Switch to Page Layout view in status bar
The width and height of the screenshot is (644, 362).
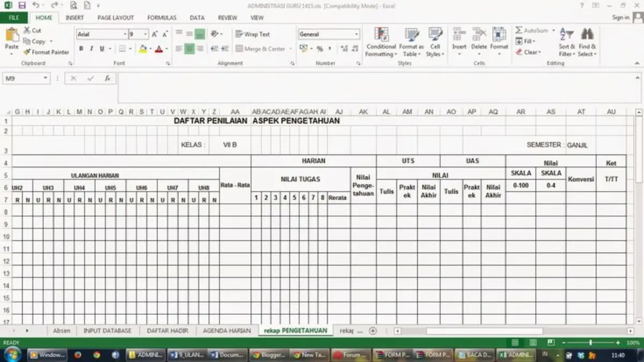532,343
